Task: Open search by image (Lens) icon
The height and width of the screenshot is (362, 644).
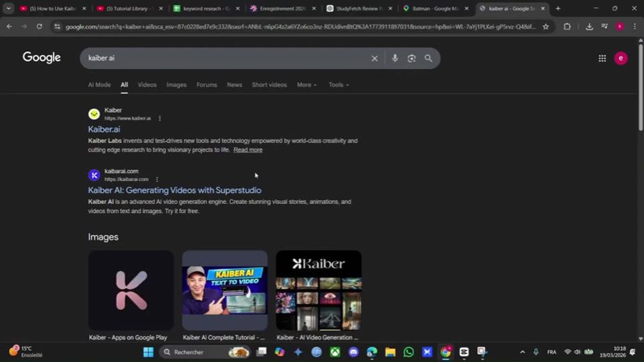Action: pos(411,58)
